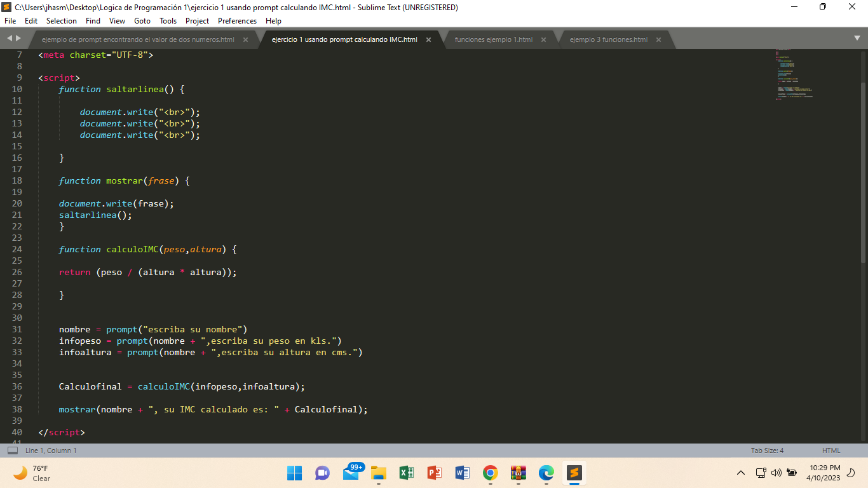Open Microsoft Edge from the taskbar
The image size is (868, 488).
(546, 473)
